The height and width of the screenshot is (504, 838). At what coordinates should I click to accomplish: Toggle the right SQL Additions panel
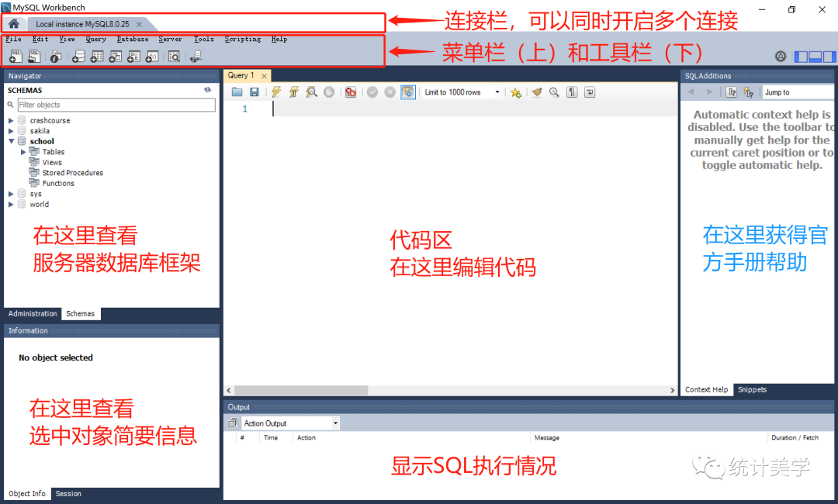point(829,57)
